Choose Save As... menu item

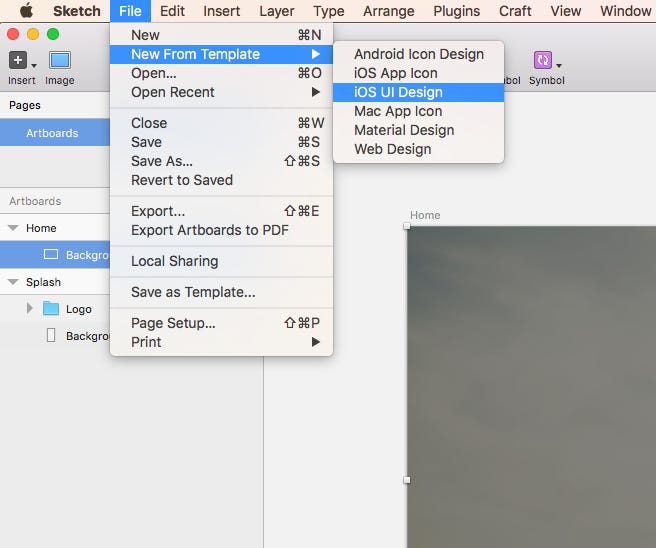(x=221, y=161)
